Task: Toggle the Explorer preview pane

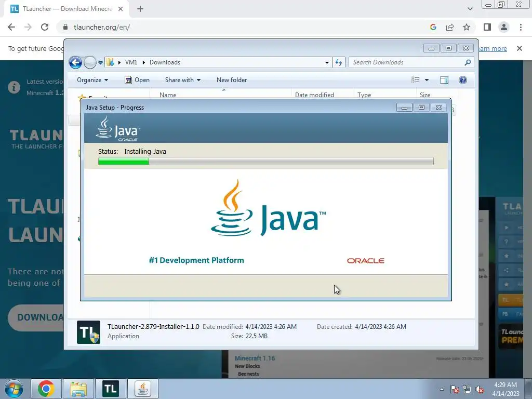Action: click(x=444, y=80)
